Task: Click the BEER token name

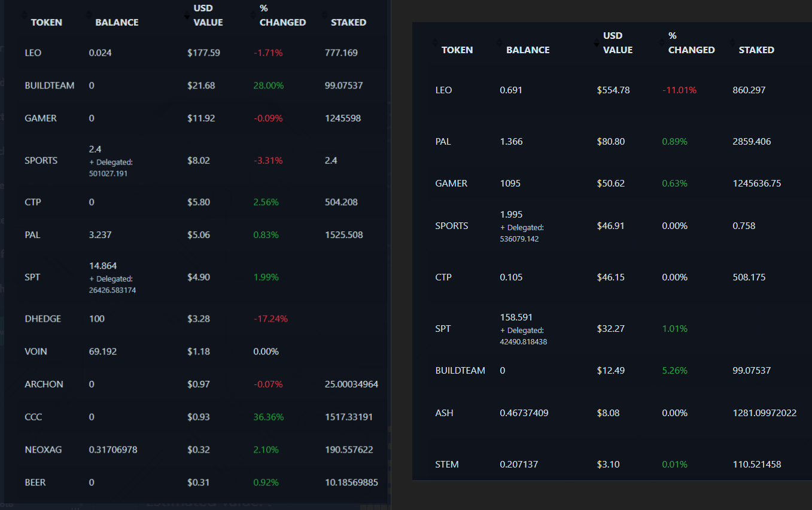Action: pos(35,482)
